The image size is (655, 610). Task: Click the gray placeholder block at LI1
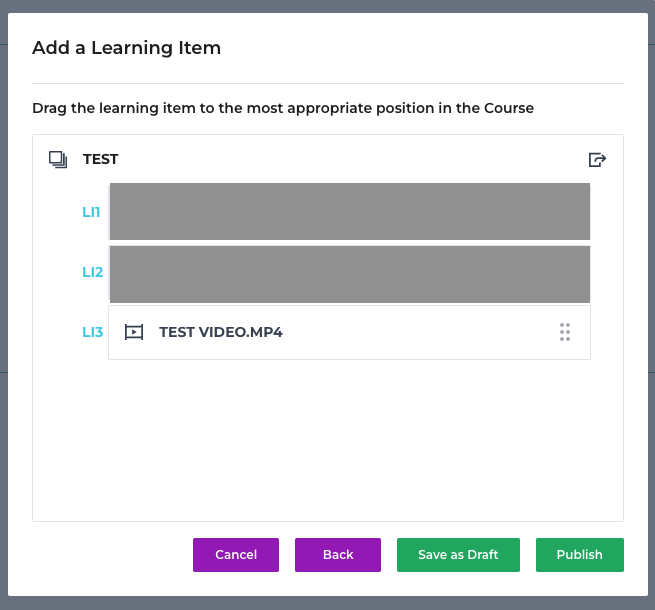(x=350, y=211)
